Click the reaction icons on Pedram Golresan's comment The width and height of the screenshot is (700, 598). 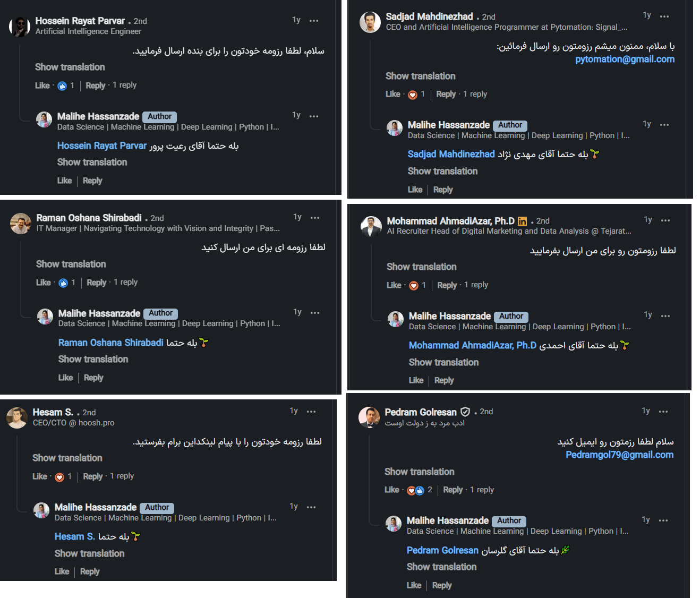415,490
